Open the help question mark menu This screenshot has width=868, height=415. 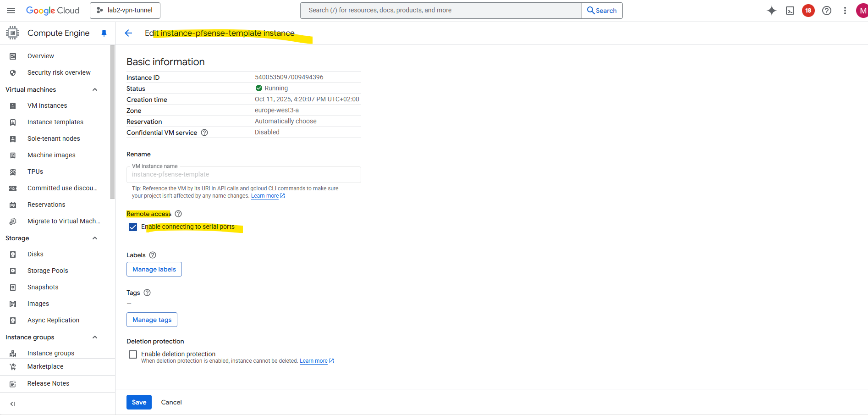[x=827, y=11]
